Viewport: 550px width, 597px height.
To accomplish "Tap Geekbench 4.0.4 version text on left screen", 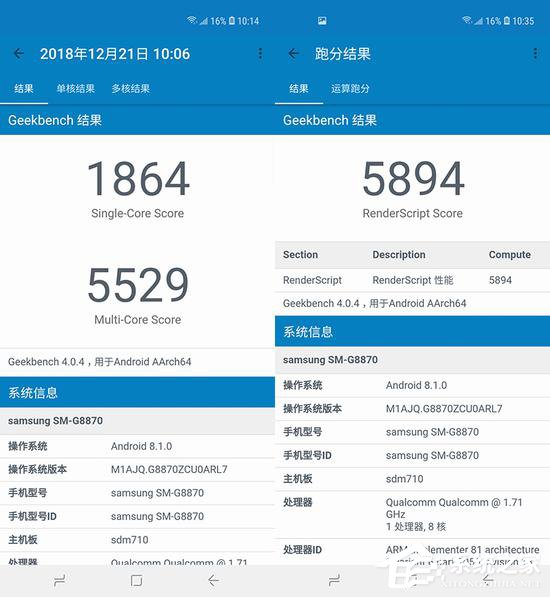I will click(x=99, y=362).
